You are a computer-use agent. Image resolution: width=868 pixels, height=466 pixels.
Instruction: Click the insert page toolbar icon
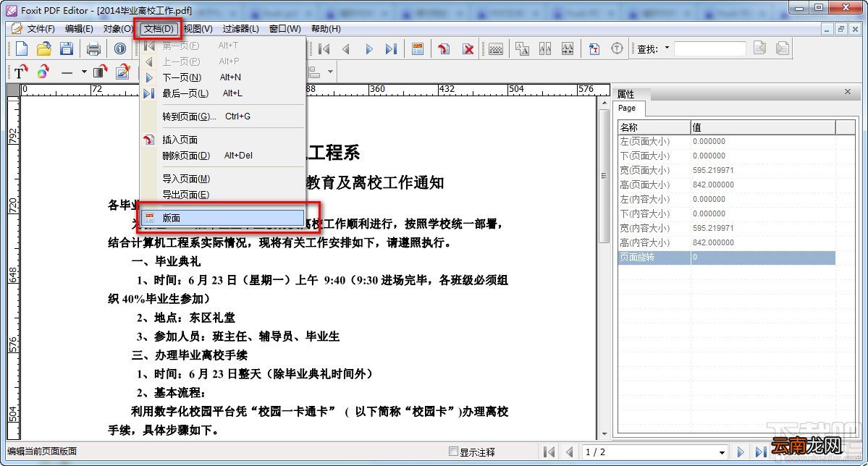(x=443, y=49)
